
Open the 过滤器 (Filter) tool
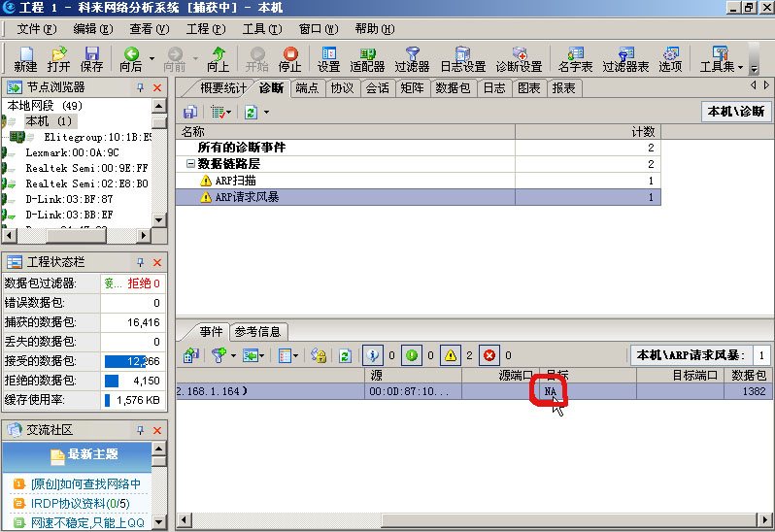click(x=413, y=59)
